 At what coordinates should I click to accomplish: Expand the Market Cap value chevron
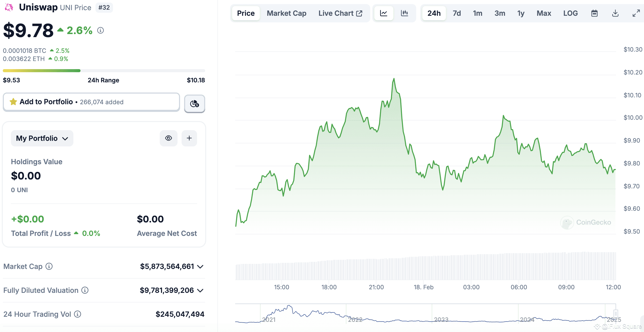pyautogui.click(x=200, y=267)
